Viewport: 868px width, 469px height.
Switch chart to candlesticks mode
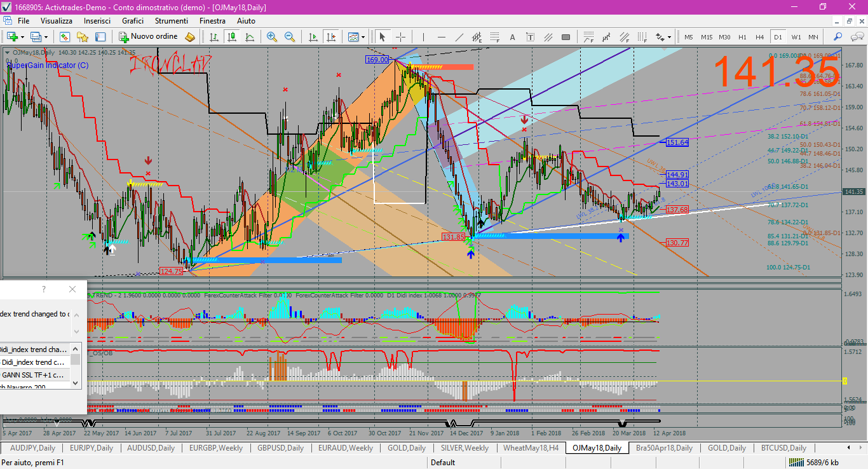click(232, 37)
